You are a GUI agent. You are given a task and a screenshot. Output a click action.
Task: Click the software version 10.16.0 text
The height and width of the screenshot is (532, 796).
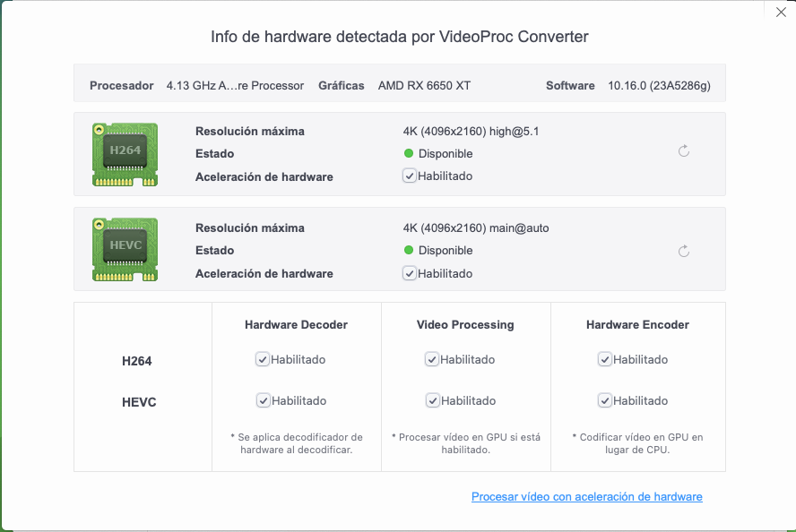pos(659,86)
